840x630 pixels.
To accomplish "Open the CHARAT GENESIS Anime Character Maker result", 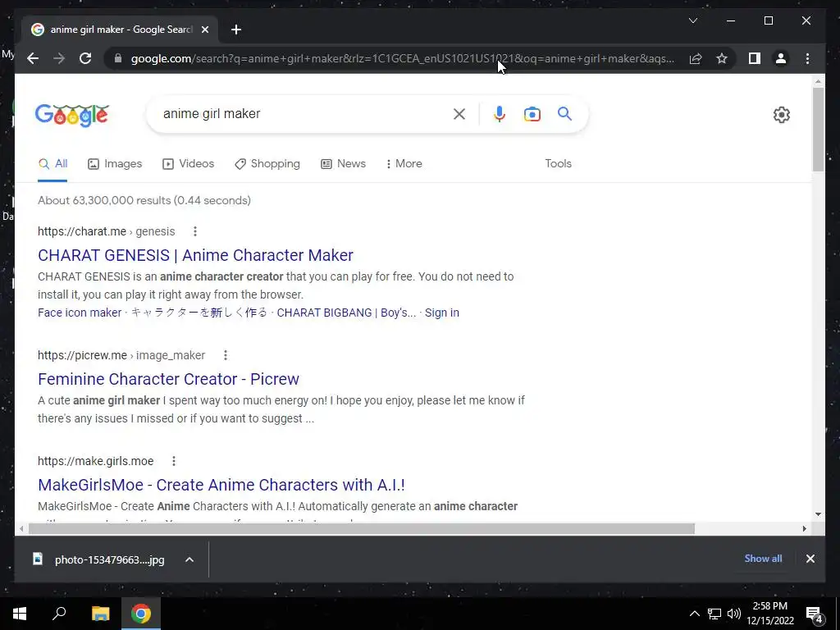I will [195, 255].
